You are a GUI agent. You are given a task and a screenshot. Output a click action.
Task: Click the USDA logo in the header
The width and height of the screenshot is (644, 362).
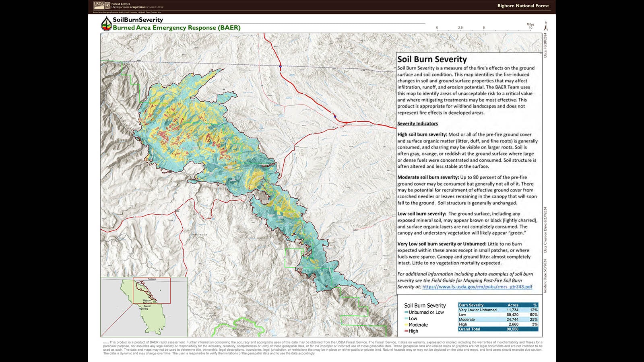point(99,5)
